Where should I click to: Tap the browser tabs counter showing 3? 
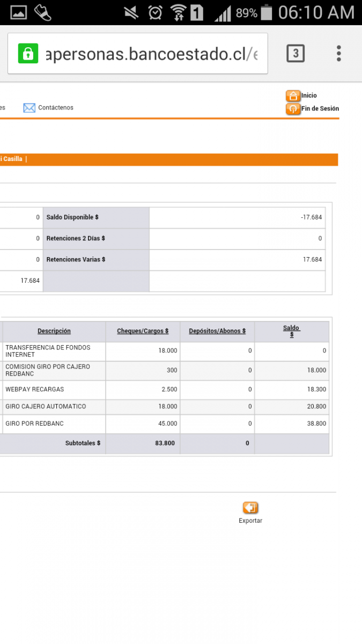[295, 53]
